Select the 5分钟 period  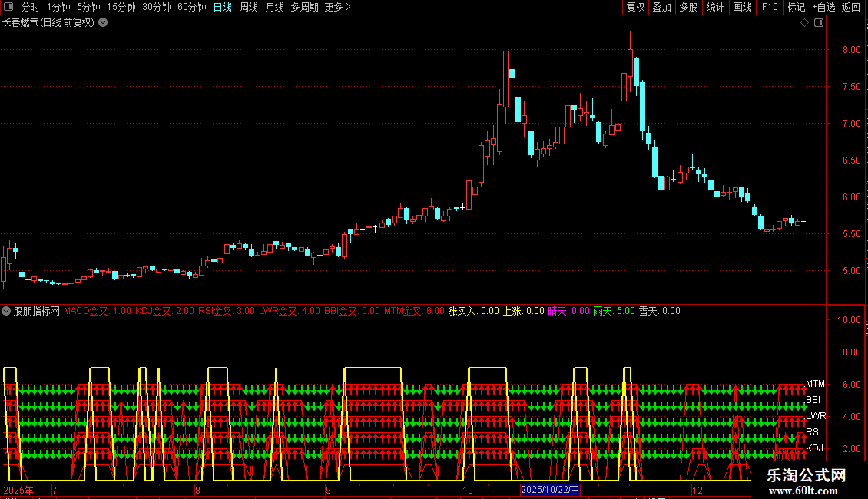[x=88, y=7]
